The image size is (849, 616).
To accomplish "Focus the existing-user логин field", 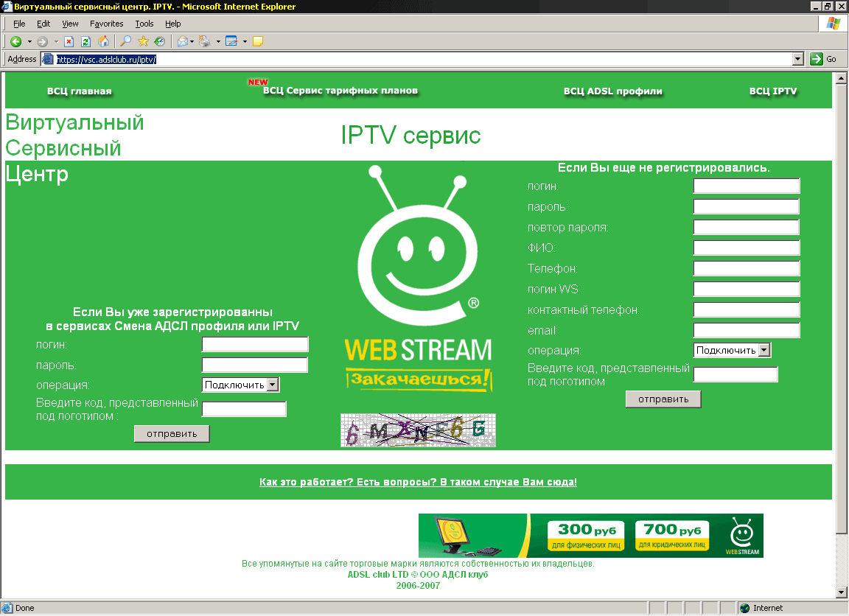I will tap(255, 344).
